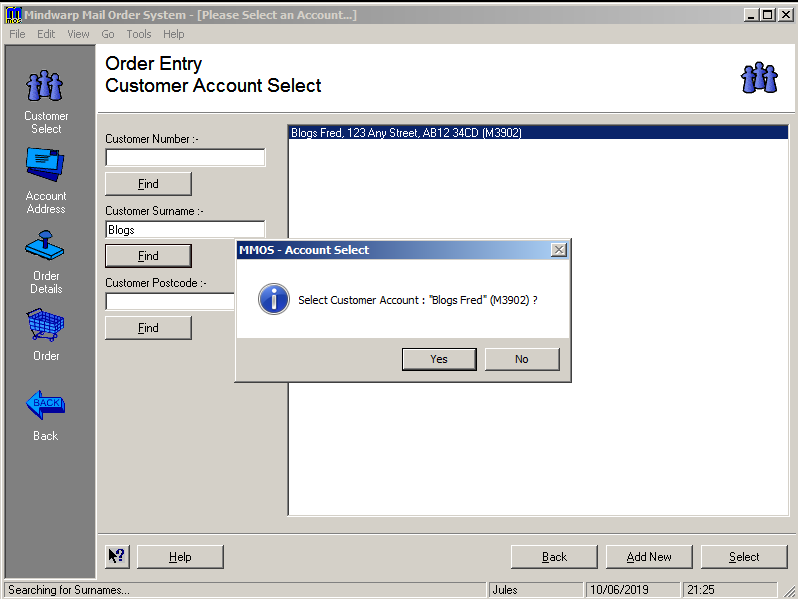Minimize the Mindwarp Mail Order System window

pyautogui.click(x=751, y=15)
